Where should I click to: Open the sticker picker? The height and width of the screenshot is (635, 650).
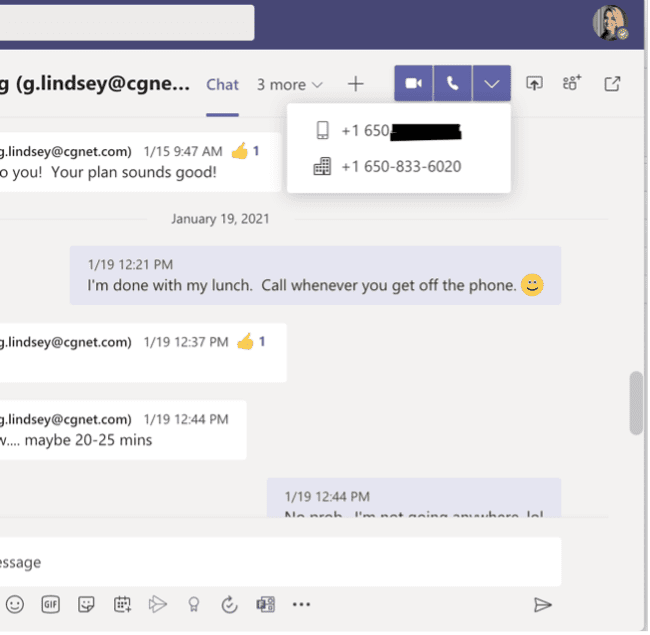(87, 604)
